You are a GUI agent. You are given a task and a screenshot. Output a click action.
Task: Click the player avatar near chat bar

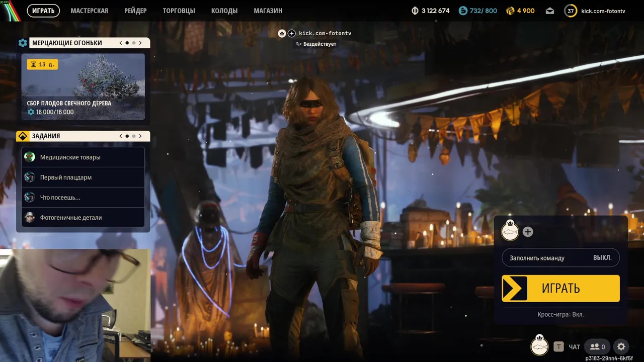(x=540, y=346)
